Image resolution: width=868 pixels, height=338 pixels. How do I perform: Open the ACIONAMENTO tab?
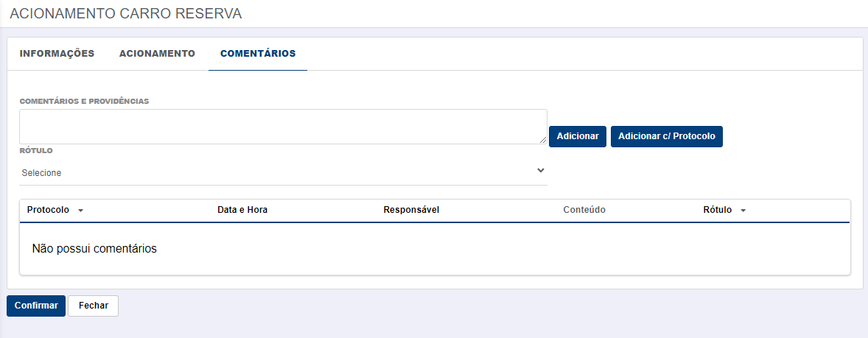tap(157, 54)
